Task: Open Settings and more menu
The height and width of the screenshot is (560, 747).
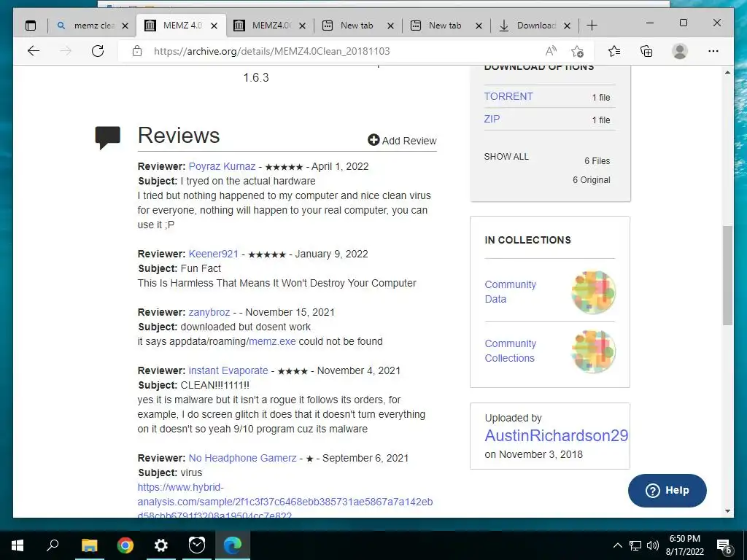Action: coord(713,51)
